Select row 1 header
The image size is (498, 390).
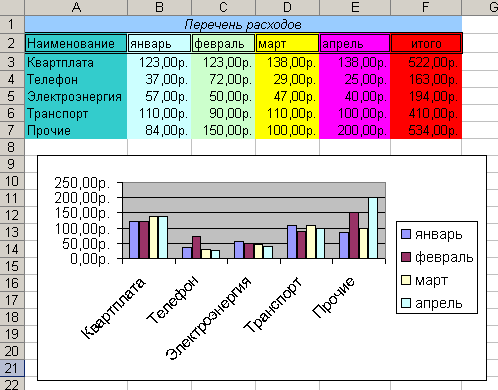(12, 24)
